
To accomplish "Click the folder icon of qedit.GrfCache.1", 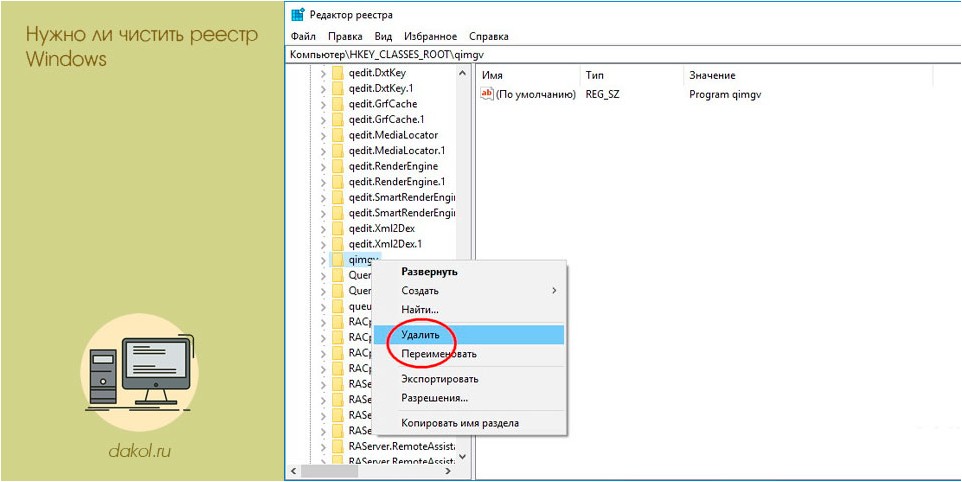I will pos(337,119).
